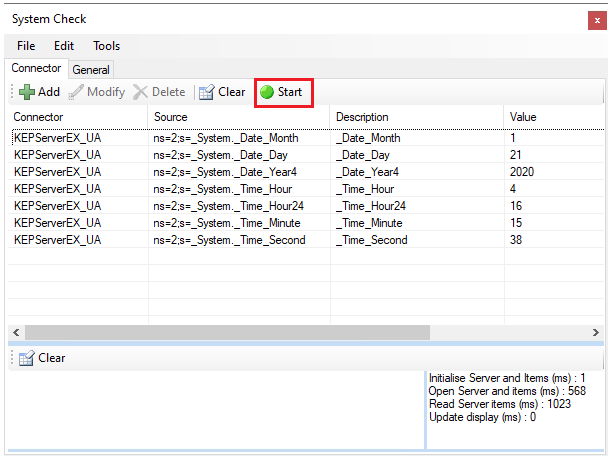Click the value 38 cell
Image resolution: width=613 pixels, height=459 pixels.
pyautogui.click(x=554, y=240)
